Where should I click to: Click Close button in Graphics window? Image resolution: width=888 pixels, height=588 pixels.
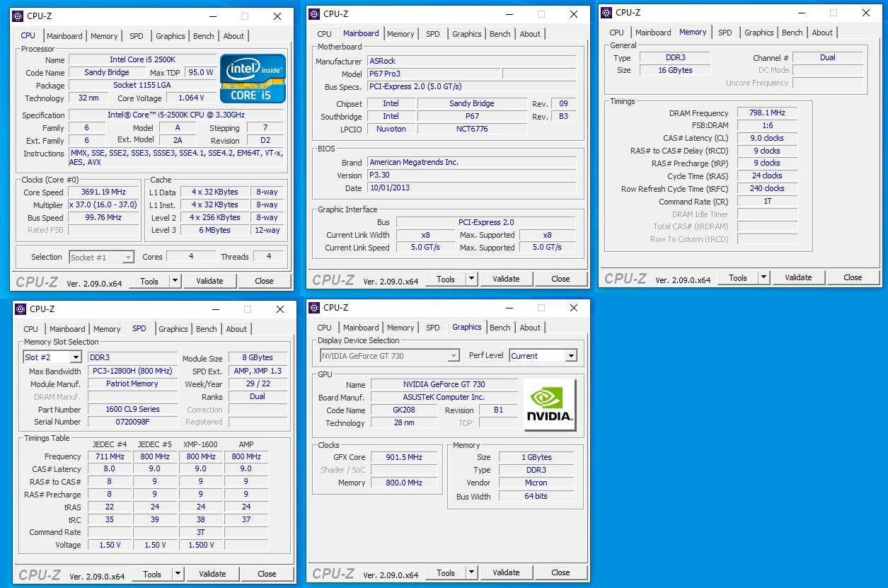(560, 572)
